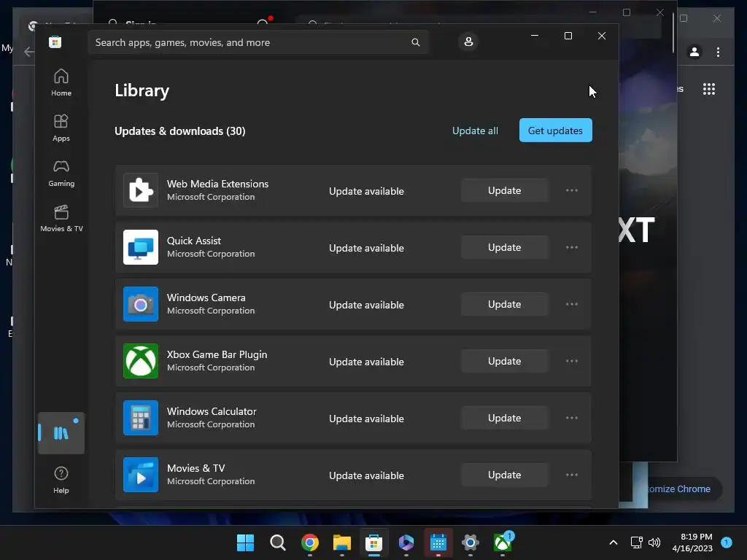Image resolution: width=747 pixels, height=560 pixels.
Task: Click the Update all link
Action: pyautogui.click(x=475, y=131)
